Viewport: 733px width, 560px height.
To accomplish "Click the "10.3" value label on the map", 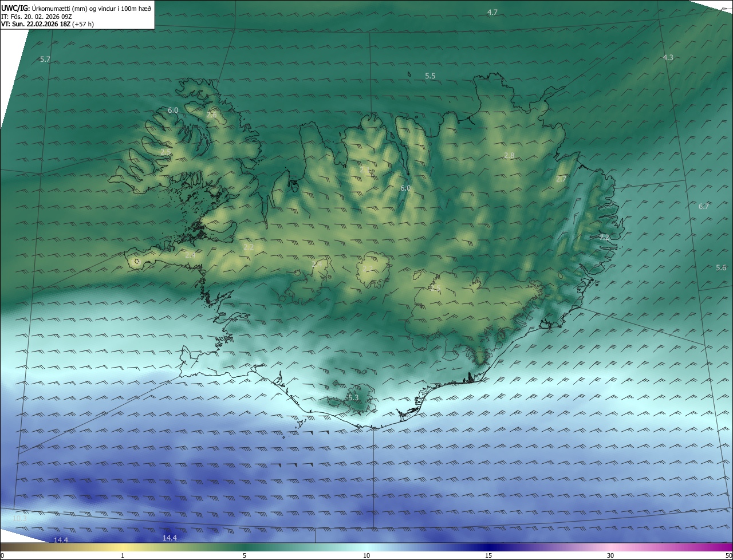I will tap(19, 519).
